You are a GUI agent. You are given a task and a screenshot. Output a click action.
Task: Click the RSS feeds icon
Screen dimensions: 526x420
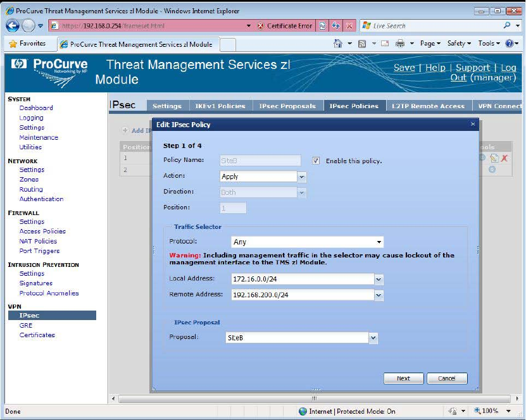[362, 44]
